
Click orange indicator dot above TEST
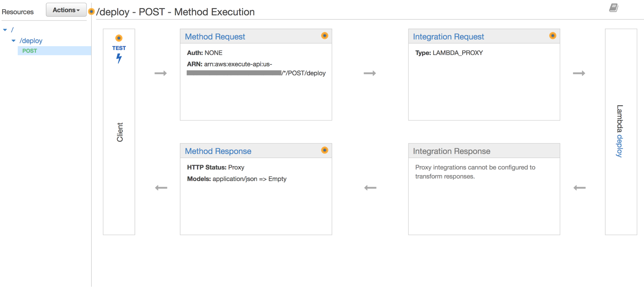(119, 38)
